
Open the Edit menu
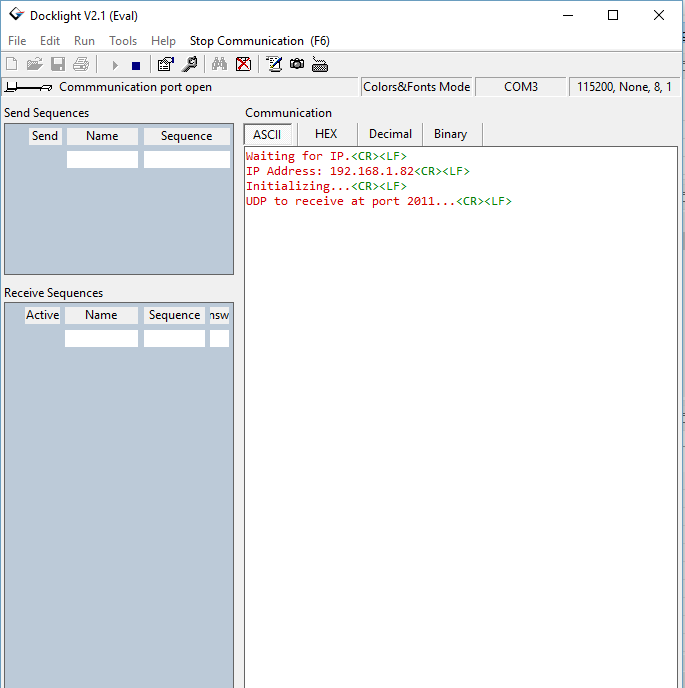point(50,41)
